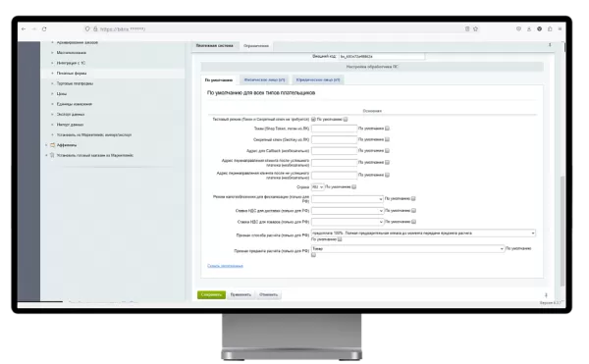Open Печатные формы in sidebar menu
589x364 pixels.
pyautogui.click(x=72, y=74)
